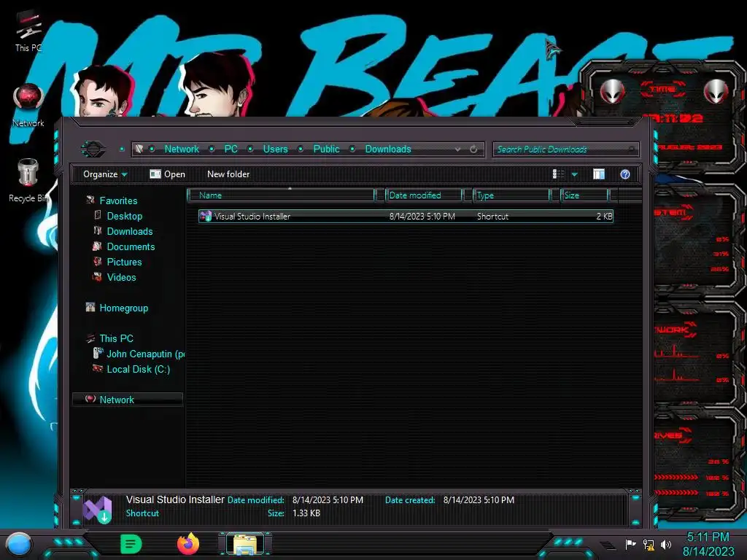Click the details pane Visual Studio icon
Image resolution: width=747 pixels, height=560 pixels.
(x=98, y=509)
